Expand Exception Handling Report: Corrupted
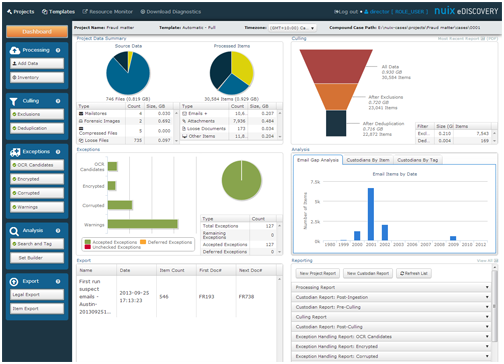Viewport: 504px width, 364px height. click(392, 356)
